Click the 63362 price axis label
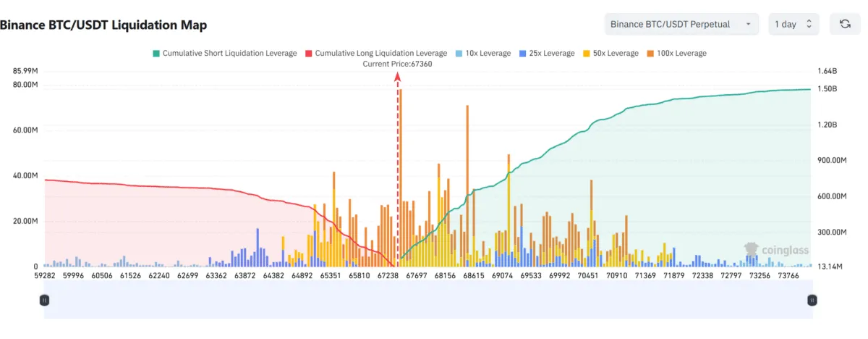Image resolution: width=868 pixels, height=339 pixels. coord(216,275)
